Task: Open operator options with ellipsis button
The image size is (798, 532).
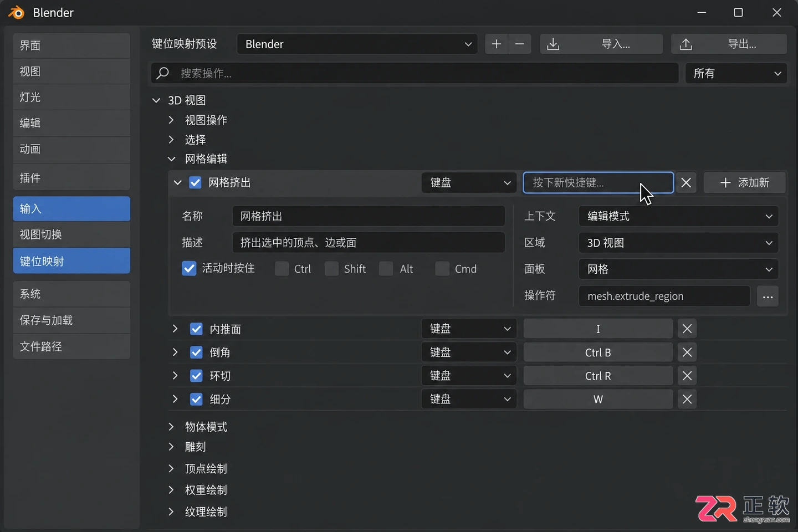Action: click(x=768, y=296)
